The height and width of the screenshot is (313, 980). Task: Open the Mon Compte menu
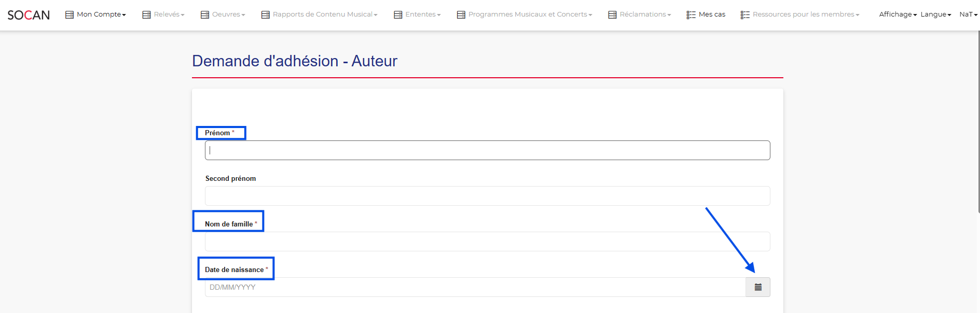(x=101, y=15)
